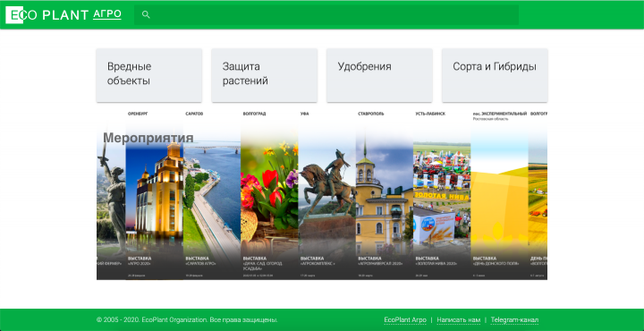Open the Telegram-канал footer link

coord(514,320)
